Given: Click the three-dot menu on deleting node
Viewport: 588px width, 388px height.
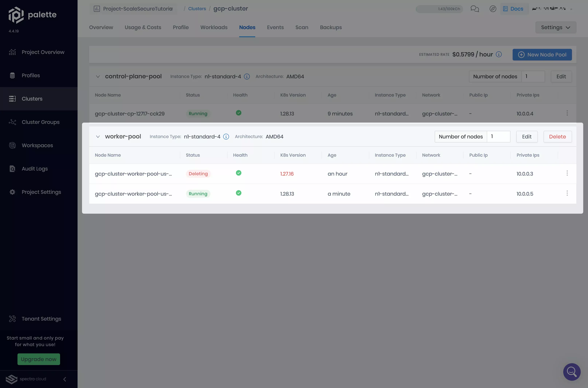Looking at the screenshot, I should click(x=567, y=173).
